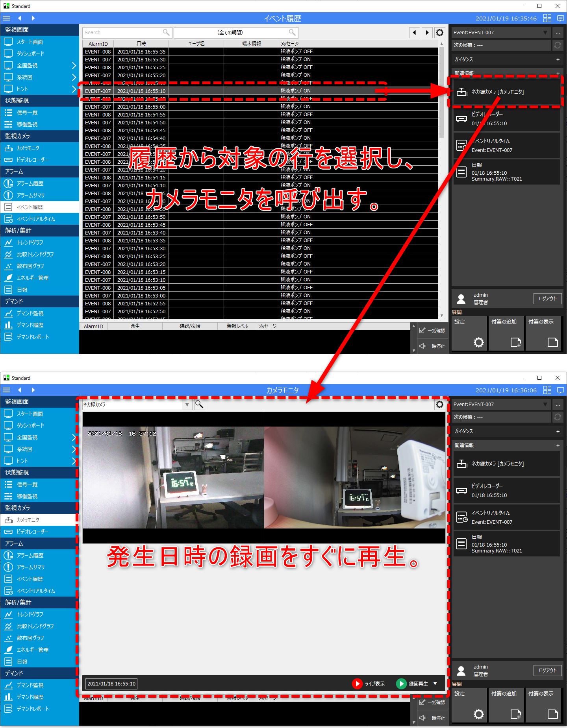The image size is (567, 728).
Task: Click 警報レベル header in イベント履歴 alarm panel
Action: tap(237, 326)
